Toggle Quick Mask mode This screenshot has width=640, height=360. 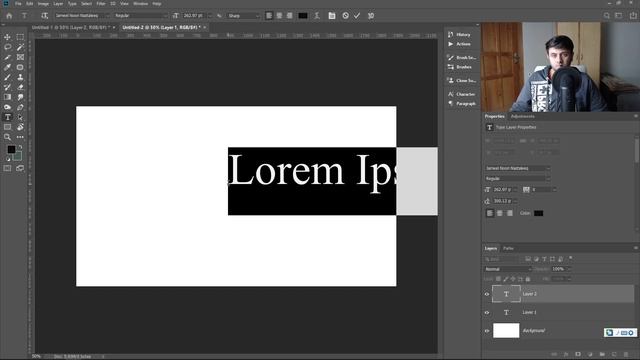coord(7,168)
